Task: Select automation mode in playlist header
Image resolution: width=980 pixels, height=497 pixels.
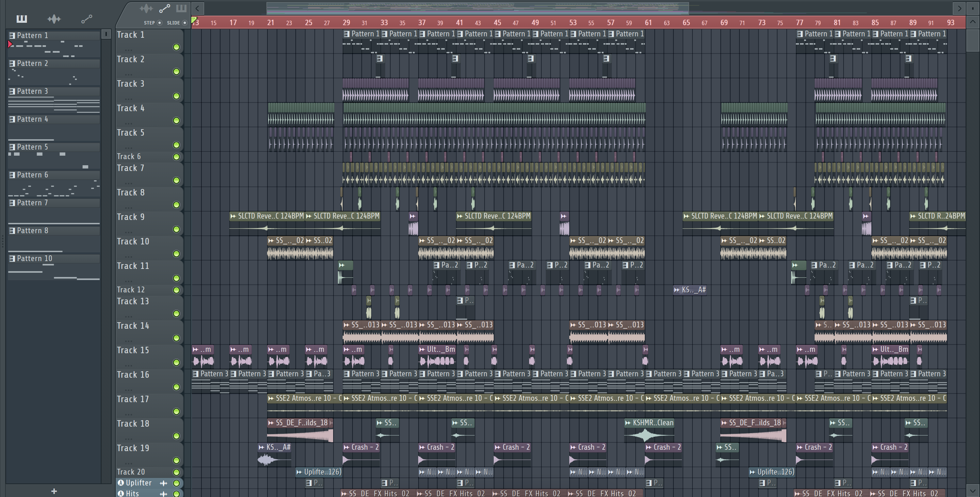Action: [x=164, y=8]
